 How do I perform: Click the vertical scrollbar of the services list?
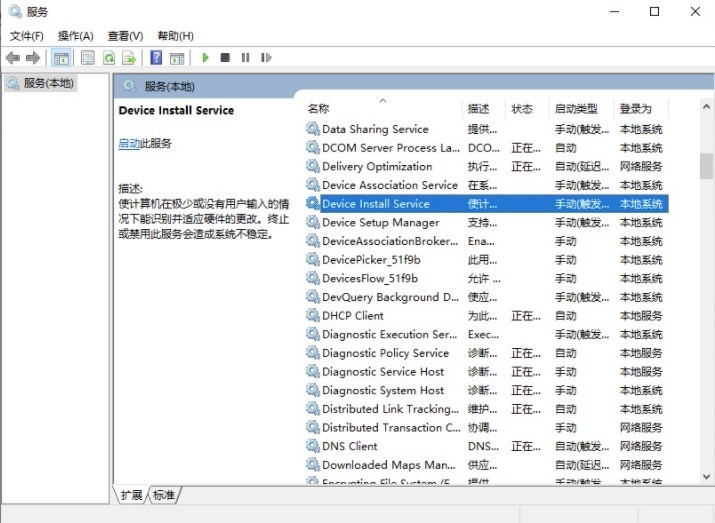706,300
